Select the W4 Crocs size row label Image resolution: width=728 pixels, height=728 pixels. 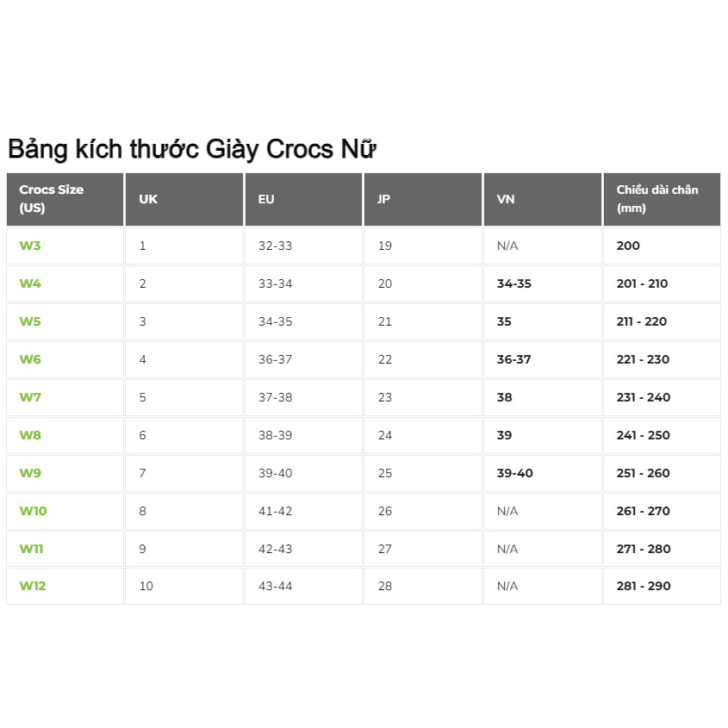tap(30, 283)
